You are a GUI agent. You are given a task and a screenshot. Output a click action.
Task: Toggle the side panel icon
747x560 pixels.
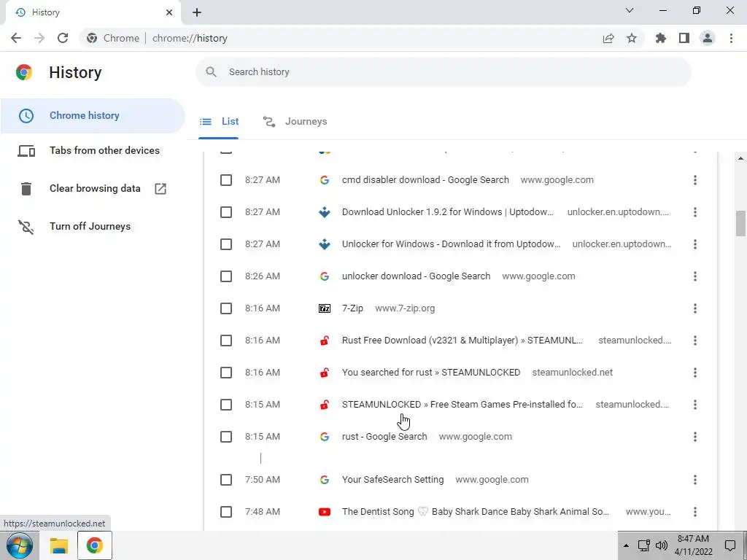[684, 38]
